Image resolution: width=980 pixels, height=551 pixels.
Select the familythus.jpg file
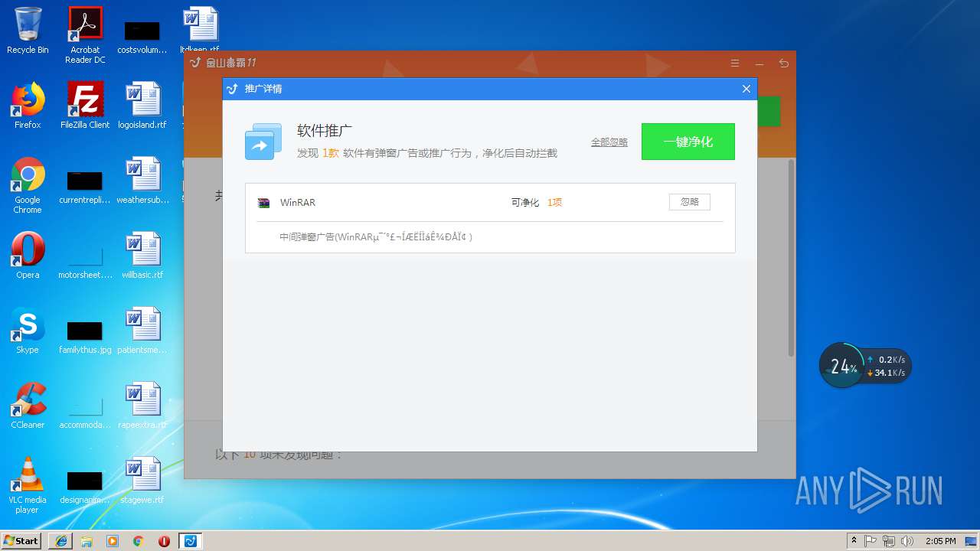coord(85,336)
